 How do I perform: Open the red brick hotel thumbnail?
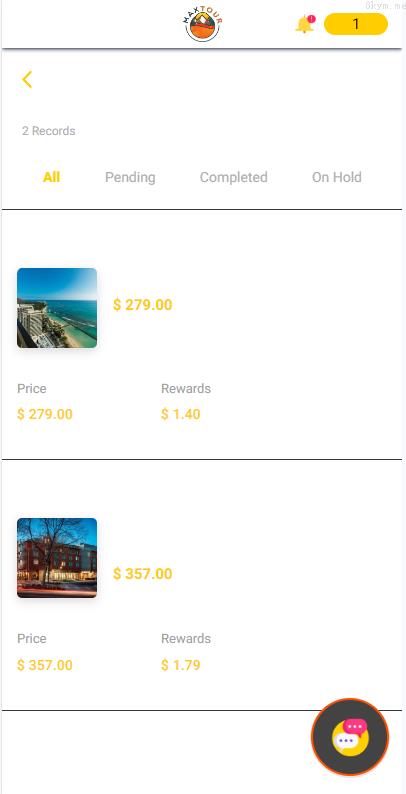(57, 558)
